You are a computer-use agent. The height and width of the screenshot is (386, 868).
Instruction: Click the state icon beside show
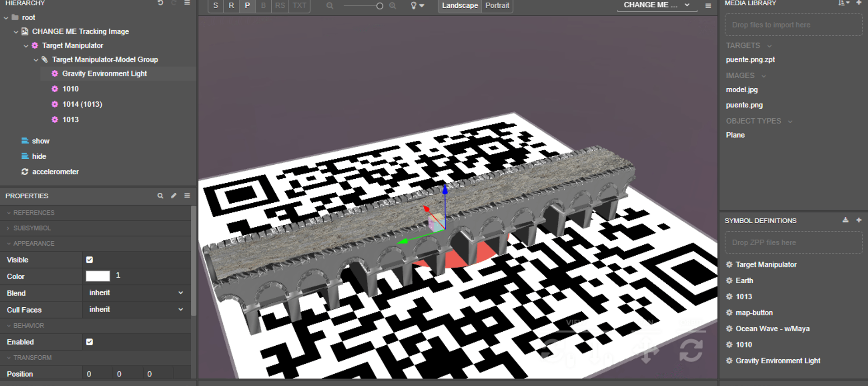pyautogui.click(x=25, y=141)
